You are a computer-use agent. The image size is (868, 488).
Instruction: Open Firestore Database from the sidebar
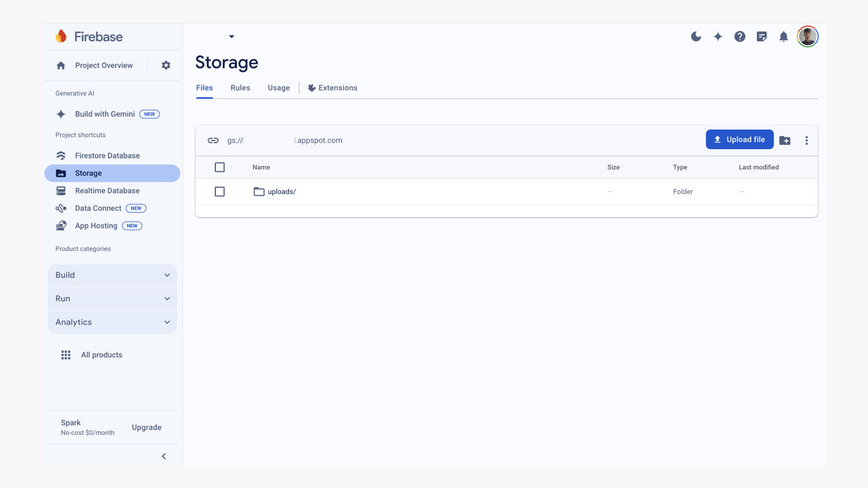tap(106, 155)
